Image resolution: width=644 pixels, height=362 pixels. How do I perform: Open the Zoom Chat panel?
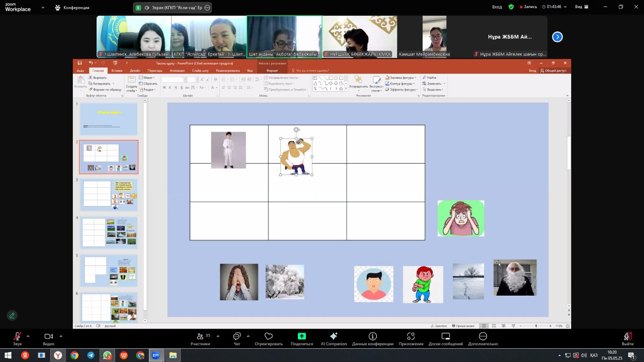coord(237,338)
